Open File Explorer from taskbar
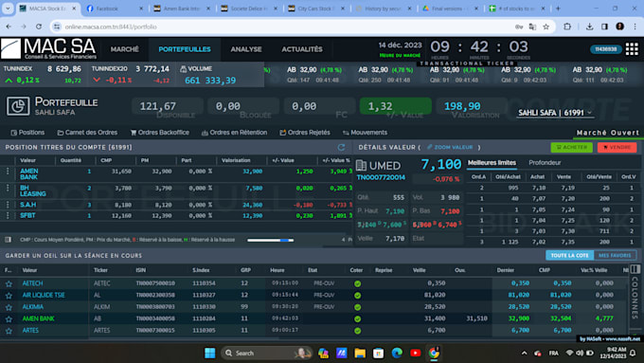This screenshot has width=644, height=363. pos(360,354)
